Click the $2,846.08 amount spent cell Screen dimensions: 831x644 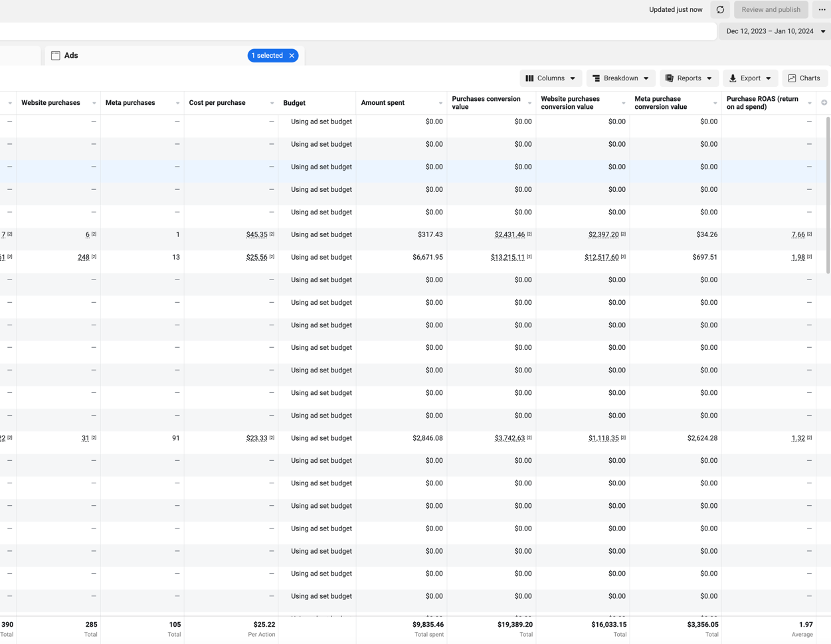coord(427,438)
